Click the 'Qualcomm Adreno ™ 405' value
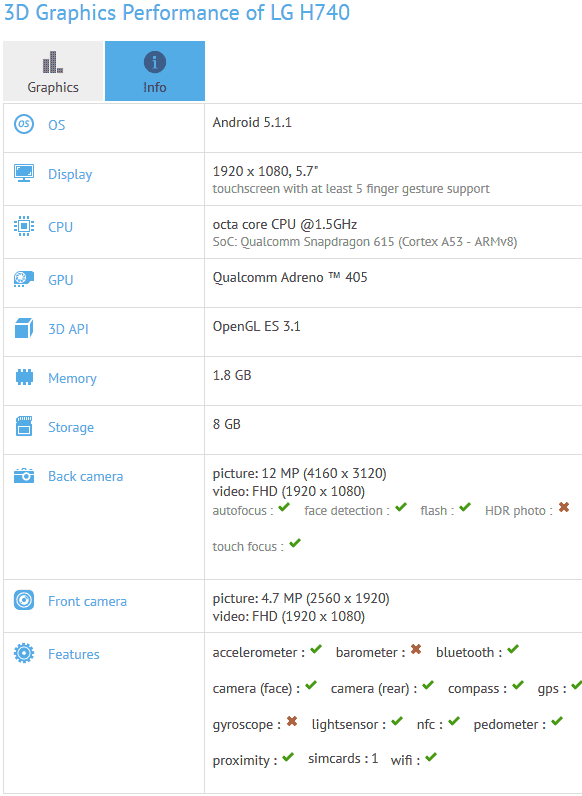 click(290, 277)
